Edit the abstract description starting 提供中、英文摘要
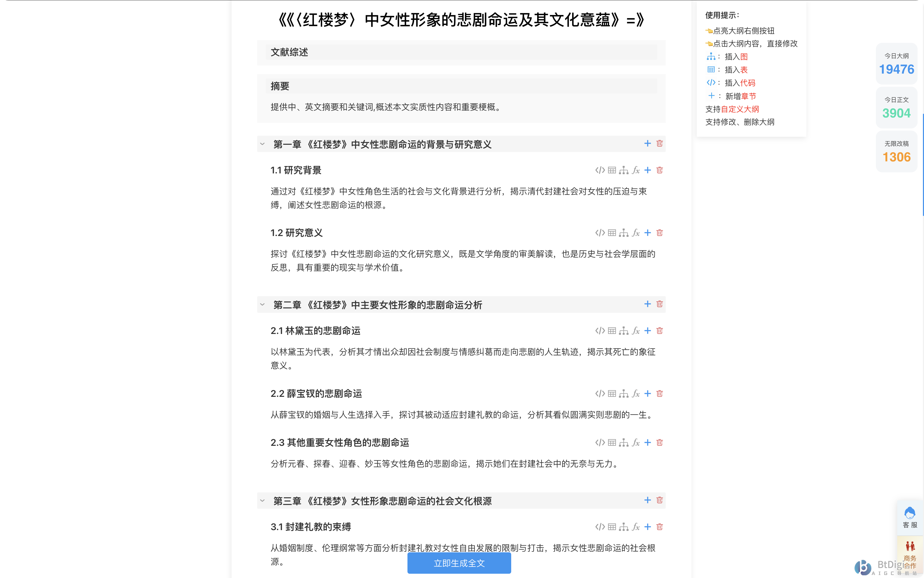The width and height of the screenshot is (924, 578). tap(386, 107)
